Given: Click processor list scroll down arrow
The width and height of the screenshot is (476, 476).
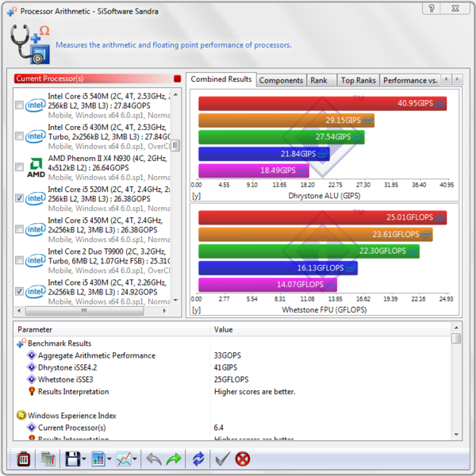Looking at the screenshot, I should pos(175,300).
